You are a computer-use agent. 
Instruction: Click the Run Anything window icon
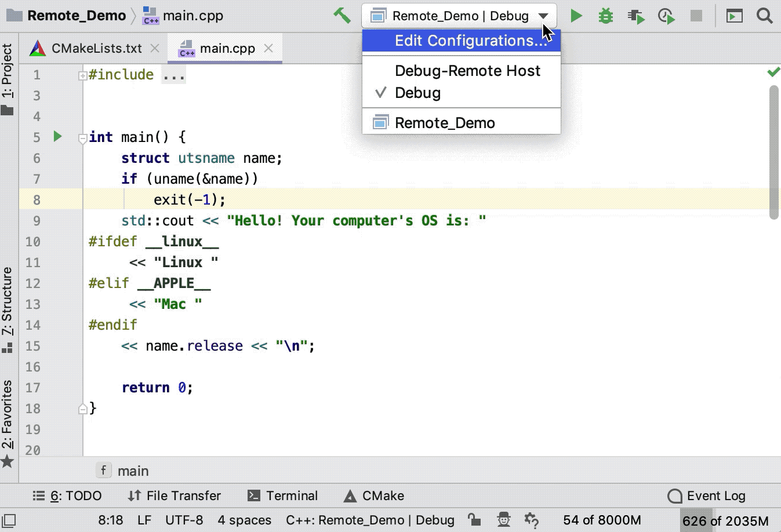(x=733, y=16)
